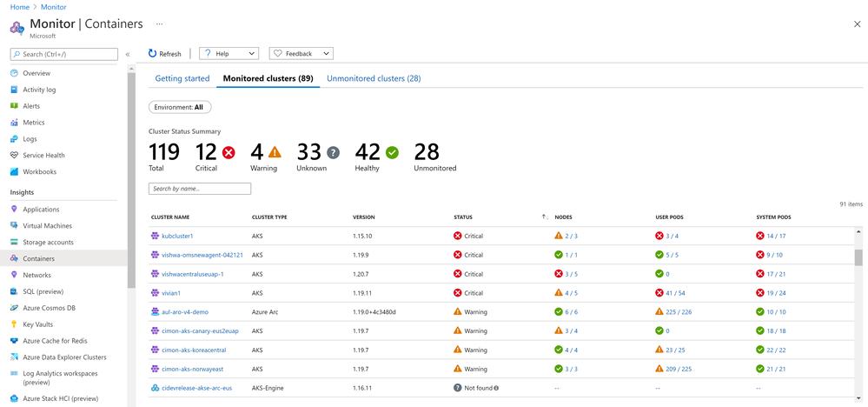Click the Azure Cosmos DB icon
The image size is (868, 407).
tap(15, 308)
